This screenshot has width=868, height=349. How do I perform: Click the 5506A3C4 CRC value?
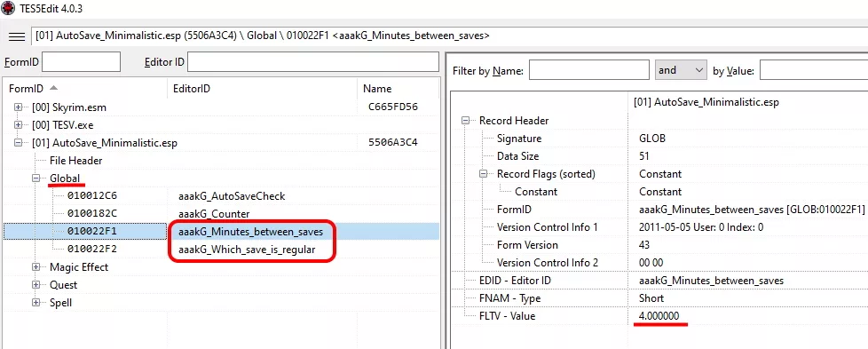click(392, 142)
